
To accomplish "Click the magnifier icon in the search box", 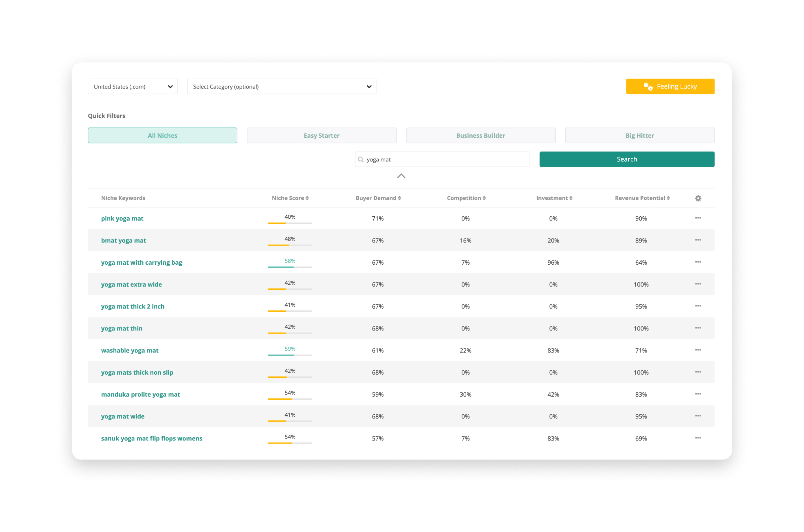I will click(361, 159).
